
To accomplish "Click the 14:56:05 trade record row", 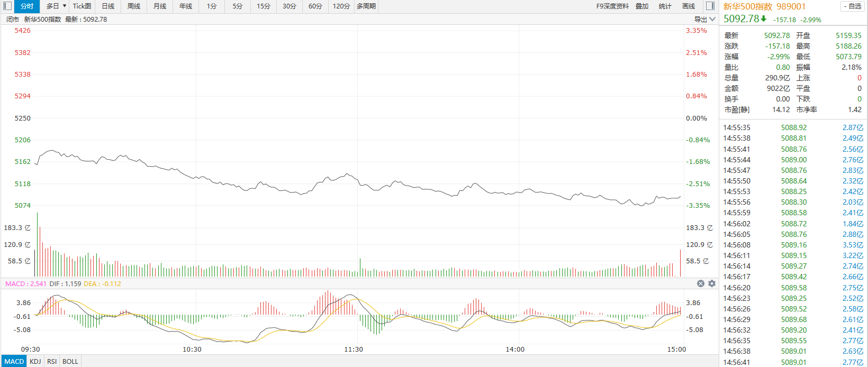I will click(793, 234).
